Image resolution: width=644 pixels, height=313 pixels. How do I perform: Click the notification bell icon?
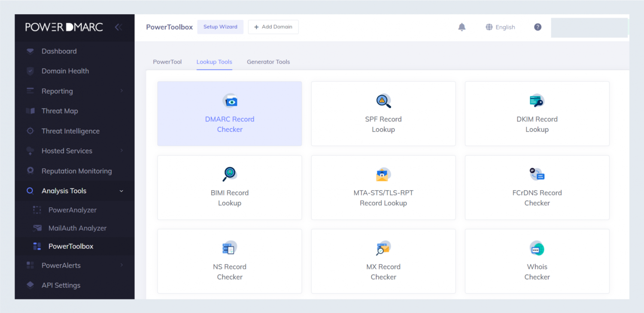[462, 27]
